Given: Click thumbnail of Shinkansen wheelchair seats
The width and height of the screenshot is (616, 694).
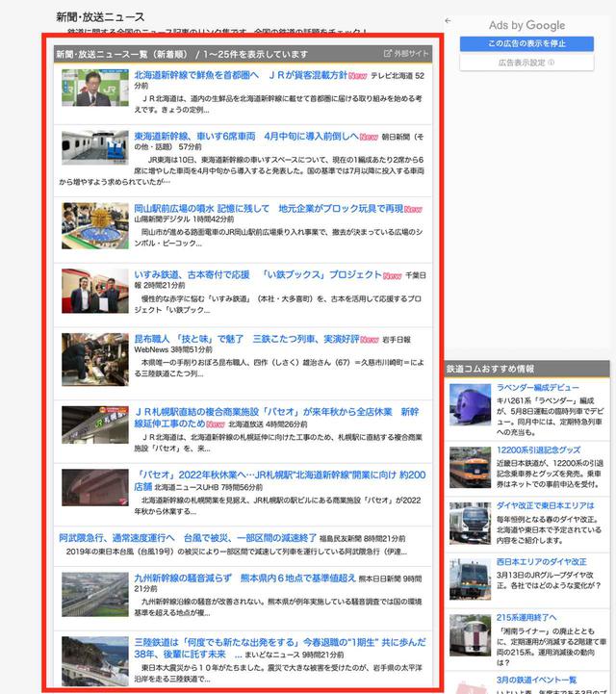Looking at the screenshot, I should pos(95,147).
